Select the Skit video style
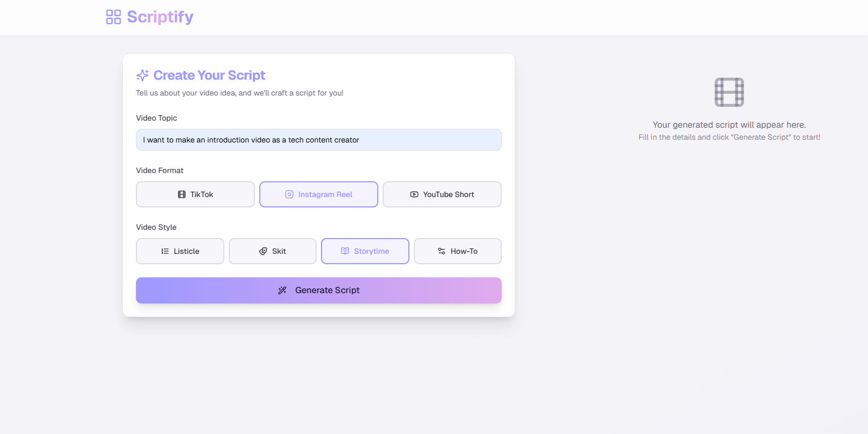The width and height of the screenshot is (868, 434). pos(272,251)
